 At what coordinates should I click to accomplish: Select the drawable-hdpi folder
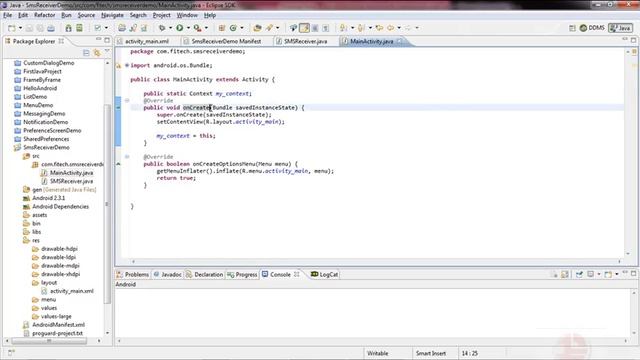[x=59, y=249]
